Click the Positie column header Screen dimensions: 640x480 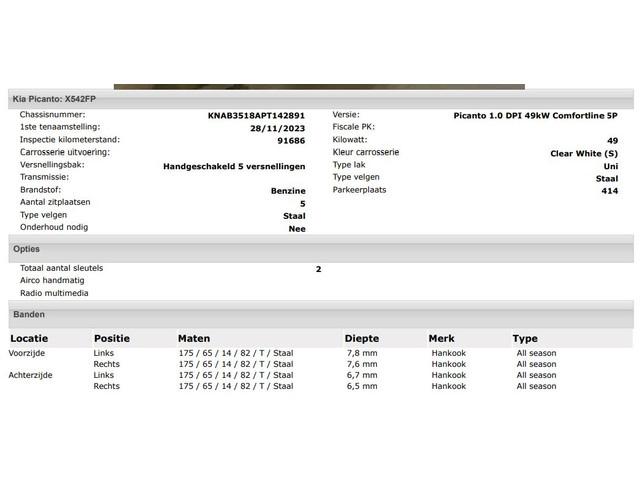tap(112, 338)
